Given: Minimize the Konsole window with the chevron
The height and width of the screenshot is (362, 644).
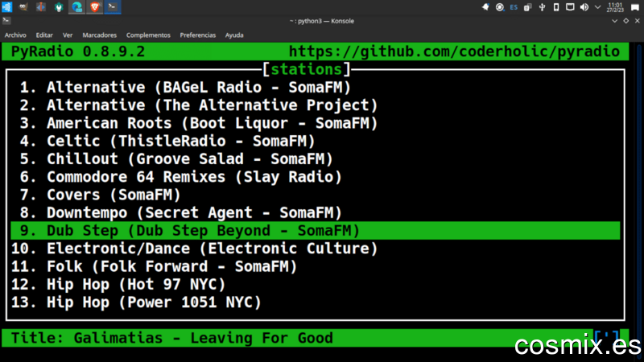Looking at the screenshot, I should 614,21.
